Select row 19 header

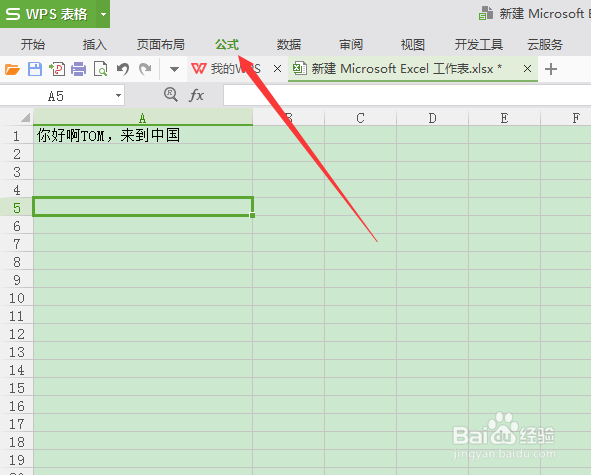point(16,460)
